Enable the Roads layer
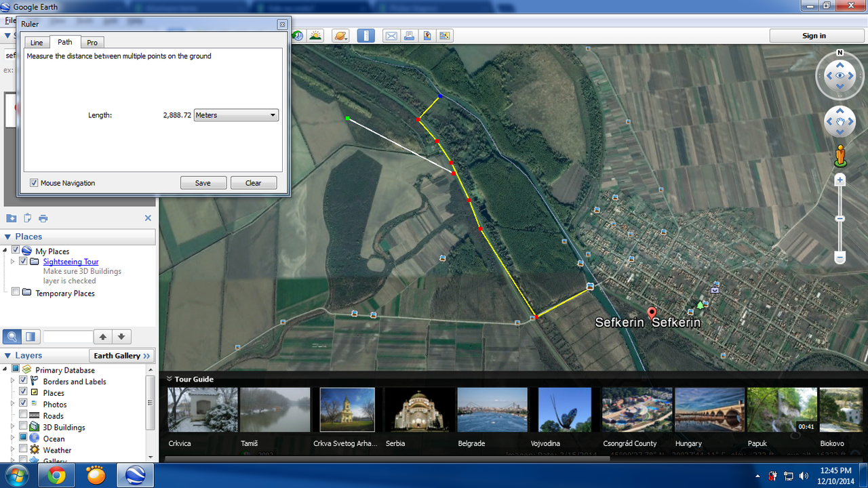 click(24, 415)
